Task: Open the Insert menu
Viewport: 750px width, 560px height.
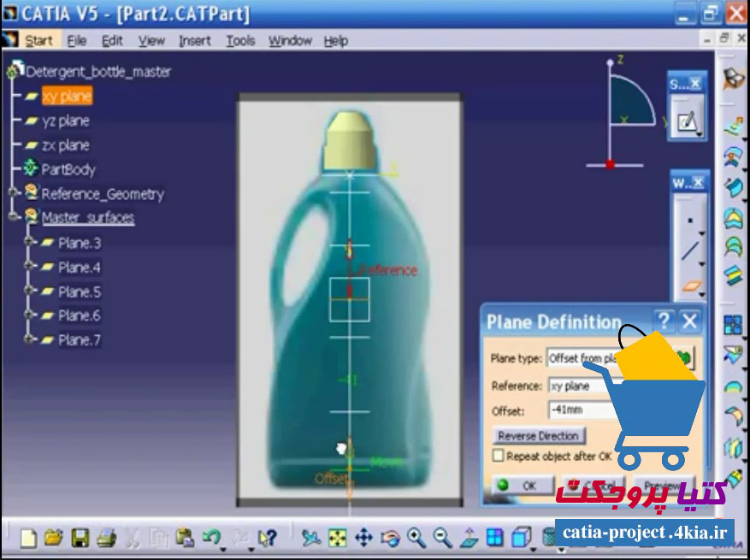Action: pyautogui.click(x=195, y=41)
